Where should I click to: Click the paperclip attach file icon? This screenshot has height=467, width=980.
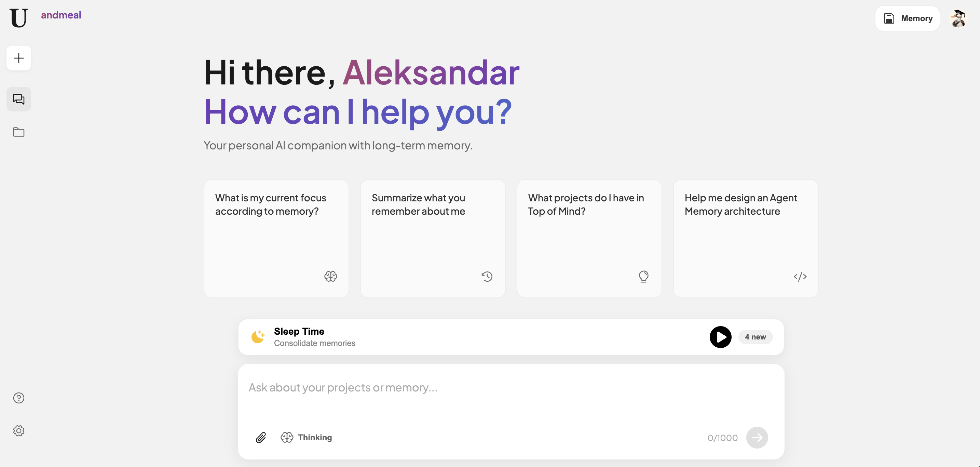point(261,437)
